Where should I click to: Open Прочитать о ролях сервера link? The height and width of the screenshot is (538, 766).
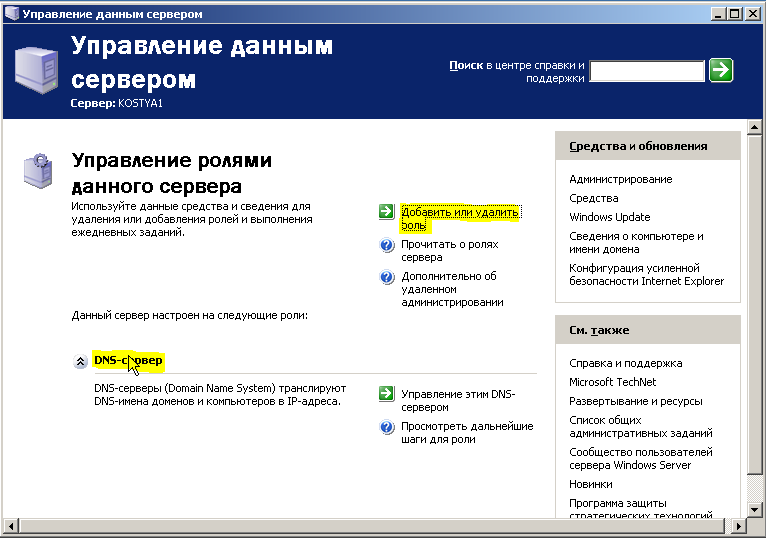pyautogui.click(x=449, y=251)
